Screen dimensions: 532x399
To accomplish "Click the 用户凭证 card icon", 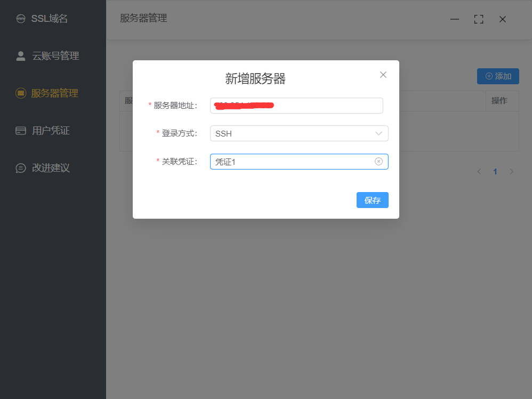I will (x=21, y=131).
